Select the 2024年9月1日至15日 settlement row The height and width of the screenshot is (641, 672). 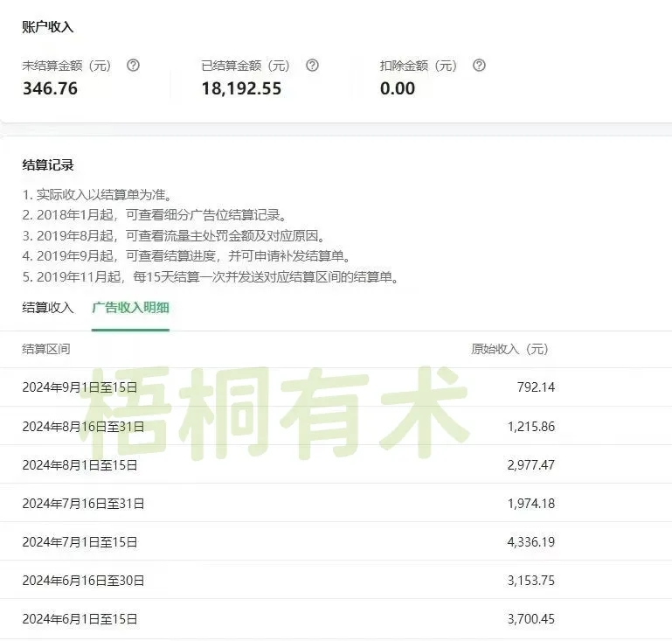coord(80,387)
